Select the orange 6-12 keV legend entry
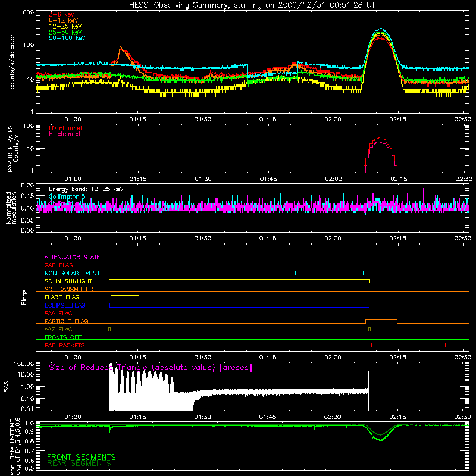This screenshot has height=476, width=476. (x=63, y=20)
